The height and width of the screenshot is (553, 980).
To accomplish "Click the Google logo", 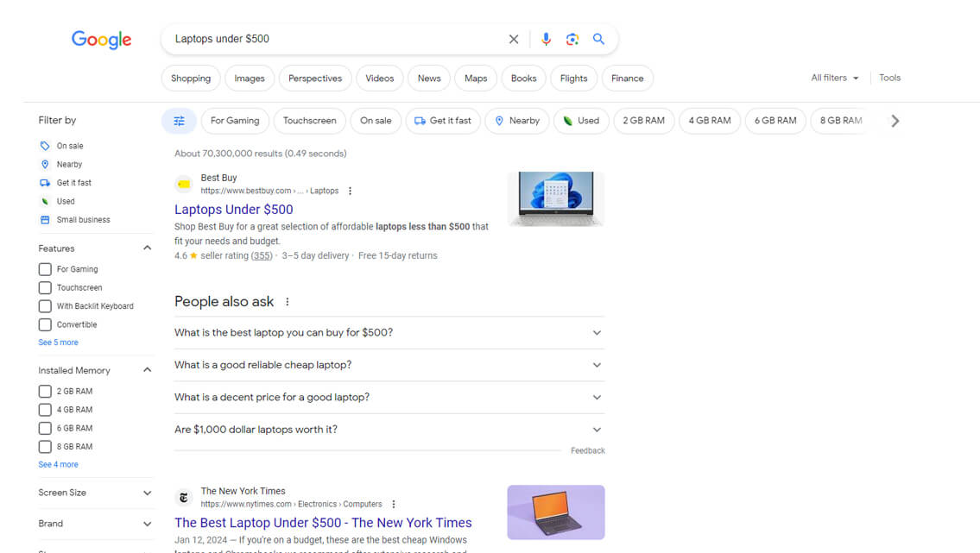I will click(101, 40).
